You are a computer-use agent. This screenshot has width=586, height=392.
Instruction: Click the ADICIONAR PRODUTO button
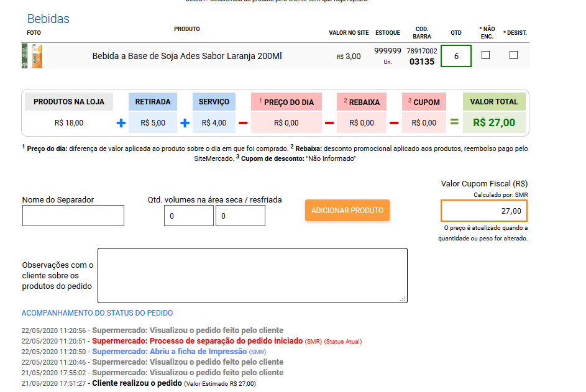pyautogui.click(x=347, y=211)
